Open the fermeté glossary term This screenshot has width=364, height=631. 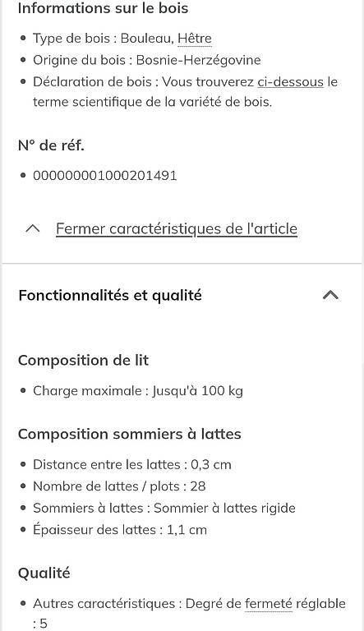(x=269, y=603)
